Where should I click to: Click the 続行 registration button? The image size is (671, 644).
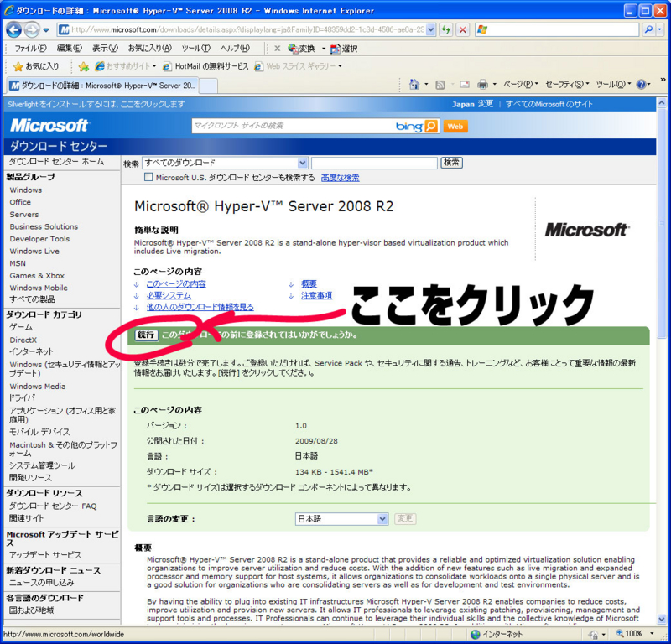144,335
